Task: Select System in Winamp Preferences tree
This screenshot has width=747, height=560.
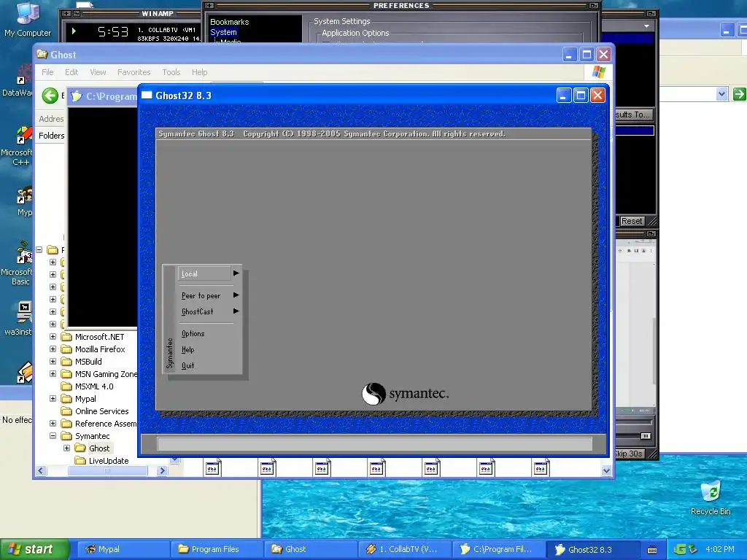Action: tap(223, 32)
